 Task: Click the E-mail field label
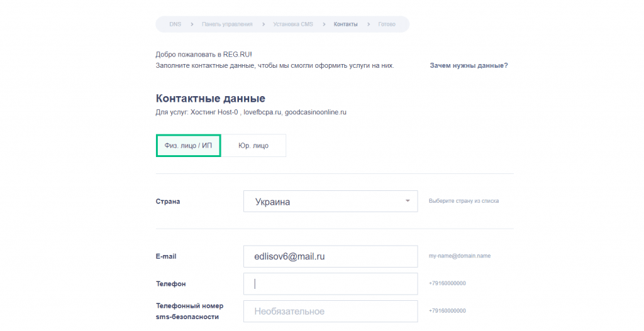[166, 256]
